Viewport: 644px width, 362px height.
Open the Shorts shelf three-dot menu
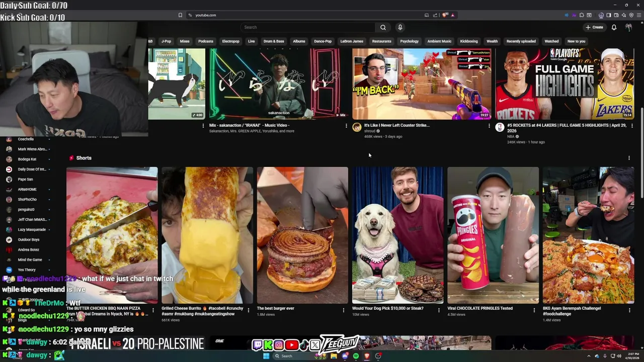[x=629, y=158]
